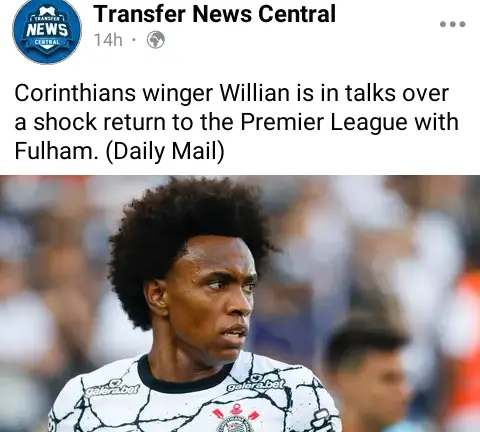Open the full-size Willian post photo
The height and width of the screenshot is (432, 480).
(240, 303)
